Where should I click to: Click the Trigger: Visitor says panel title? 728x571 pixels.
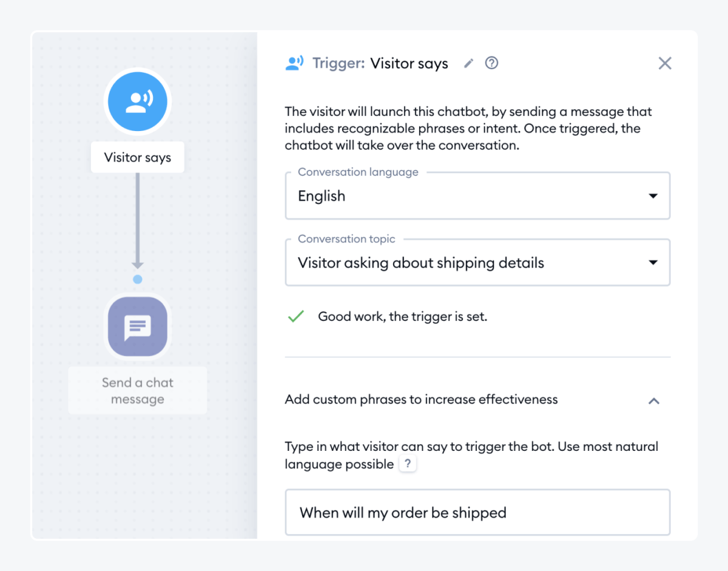coord(379,63)
